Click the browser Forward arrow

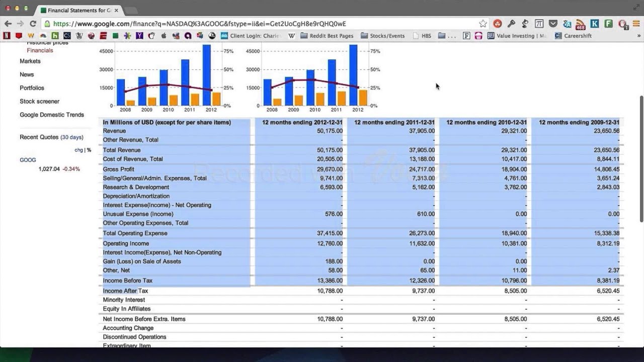(20, 24)
